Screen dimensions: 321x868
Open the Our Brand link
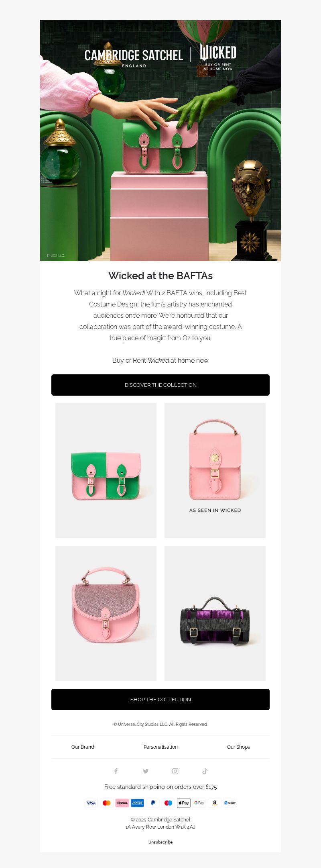coord(83,747)
